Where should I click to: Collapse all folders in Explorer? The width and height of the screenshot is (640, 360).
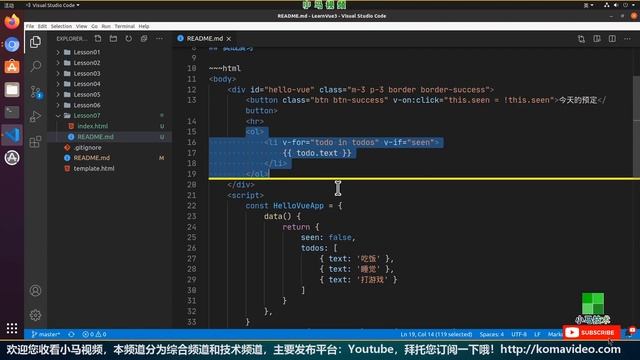[144, 38]
